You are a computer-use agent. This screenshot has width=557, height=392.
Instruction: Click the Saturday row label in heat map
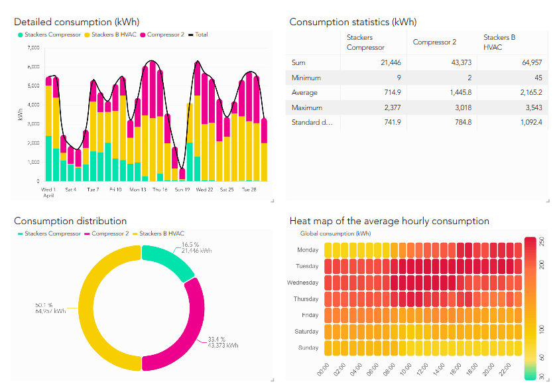306,331
